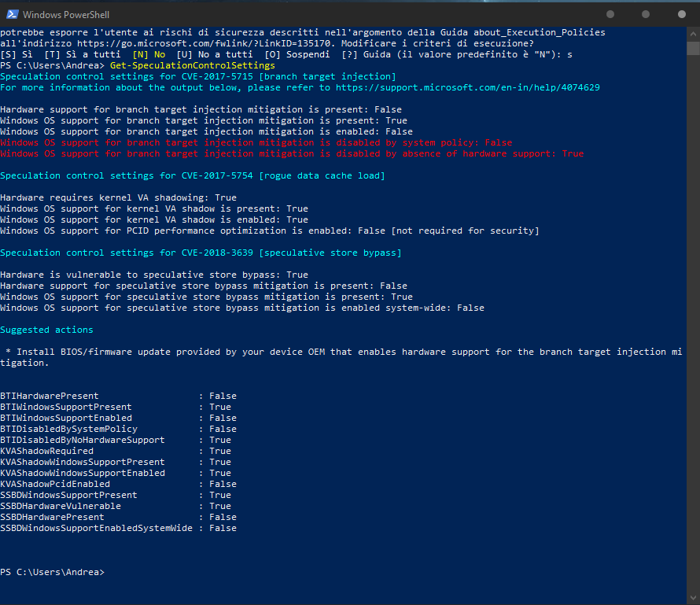Click the BTIWindowsSupportEnabled row
This screenshot has height=605, width=700.
[118, 418]
